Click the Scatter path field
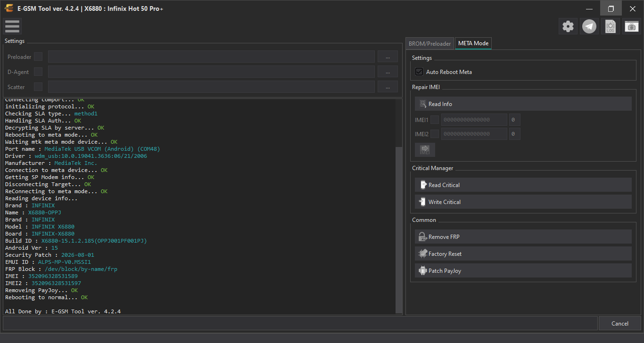The height and width of the screenshot is (343, 644). click(211, 87)
